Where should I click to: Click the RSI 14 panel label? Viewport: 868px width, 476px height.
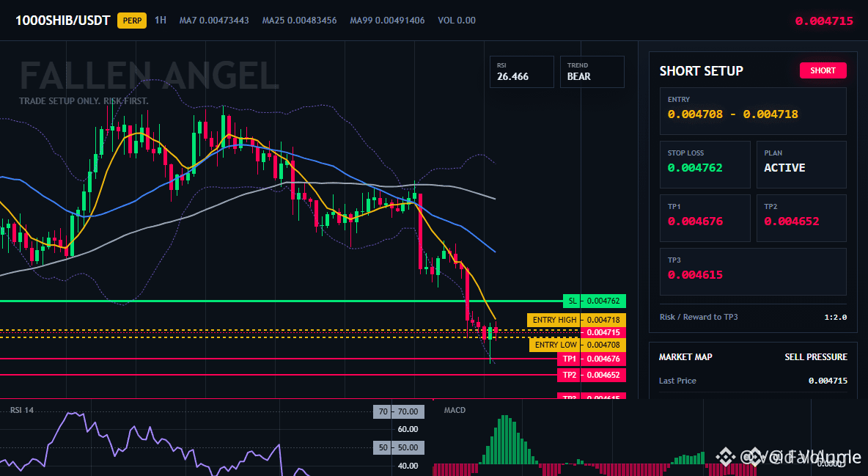point(21,410)
